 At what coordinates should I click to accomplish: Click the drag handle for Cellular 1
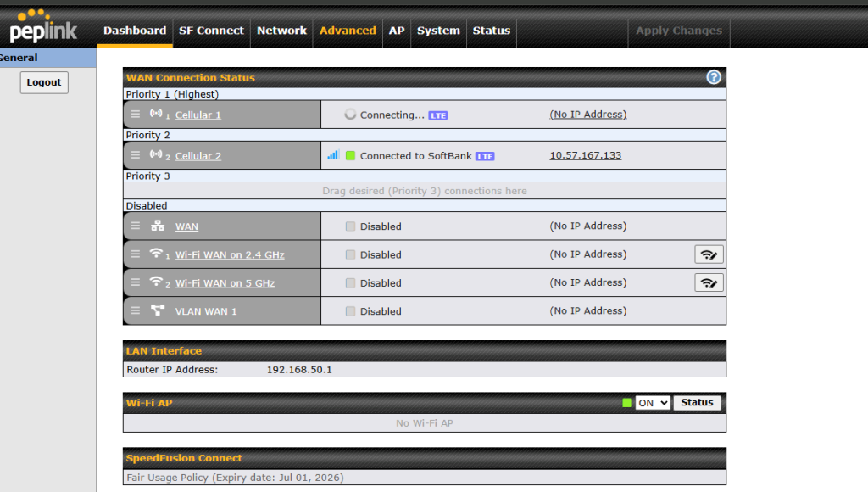click(x=136, y=115)
